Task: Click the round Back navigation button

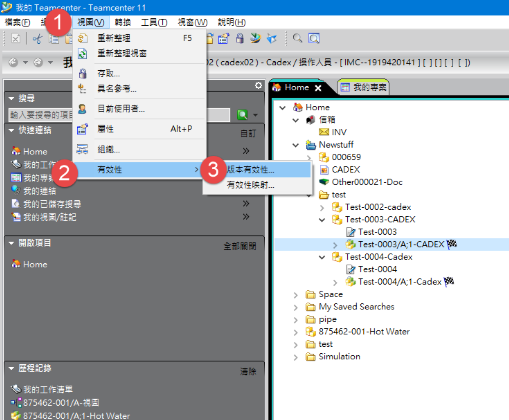Action: [x=14, y=62]
